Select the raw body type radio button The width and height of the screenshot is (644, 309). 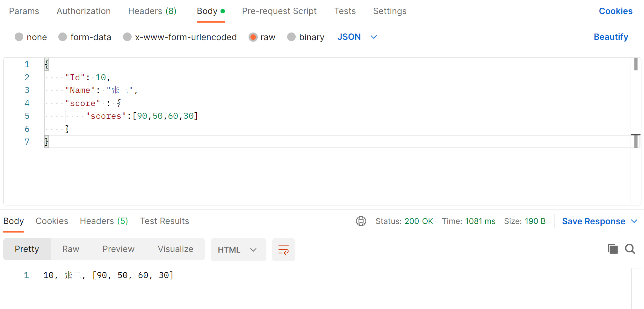pos(253,37)
